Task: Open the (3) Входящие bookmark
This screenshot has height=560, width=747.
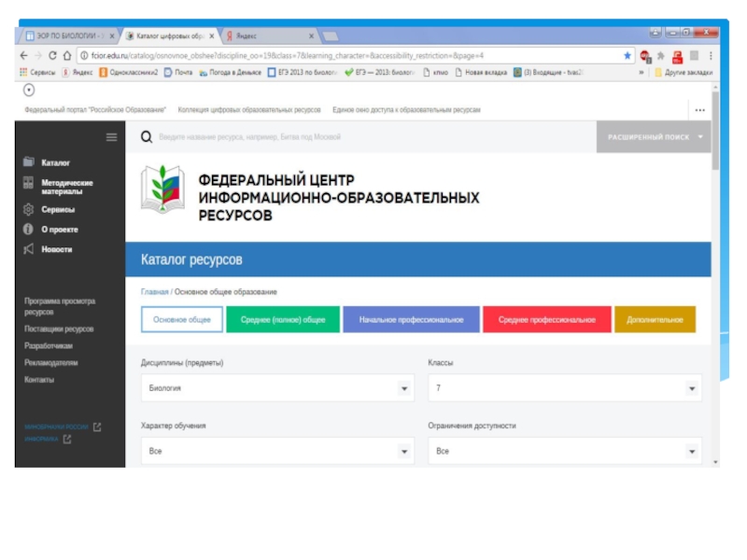Action: (548, 73)
